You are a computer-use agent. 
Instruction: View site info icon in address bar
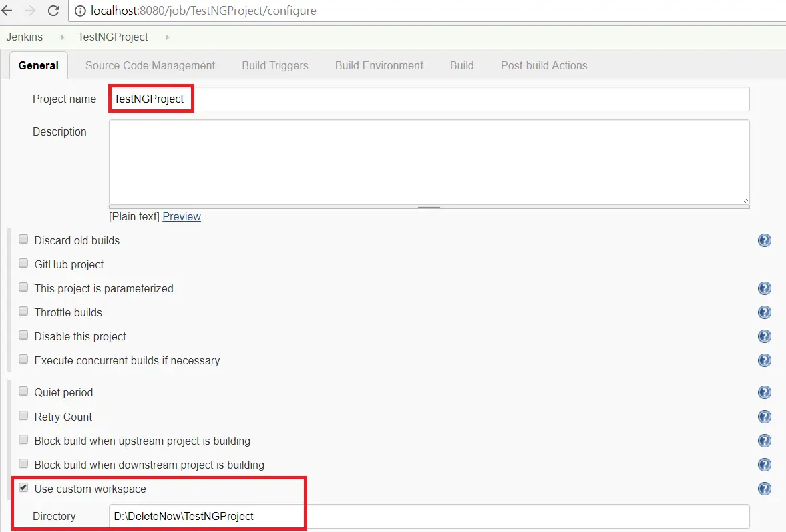(80, 11)
